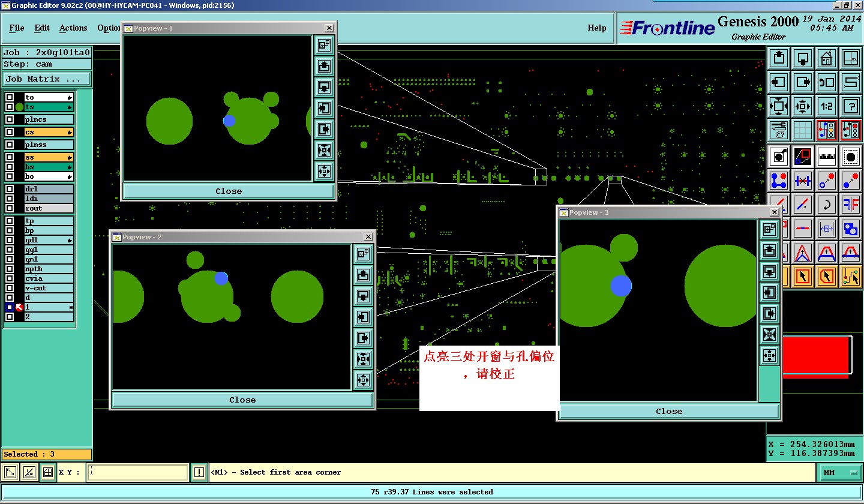Click the black circle with arrow icon

779,157
